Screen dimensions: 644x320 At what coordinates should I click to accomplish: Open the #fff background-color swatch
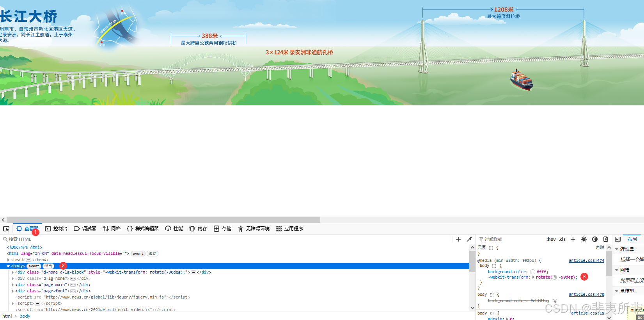(532, 272)
